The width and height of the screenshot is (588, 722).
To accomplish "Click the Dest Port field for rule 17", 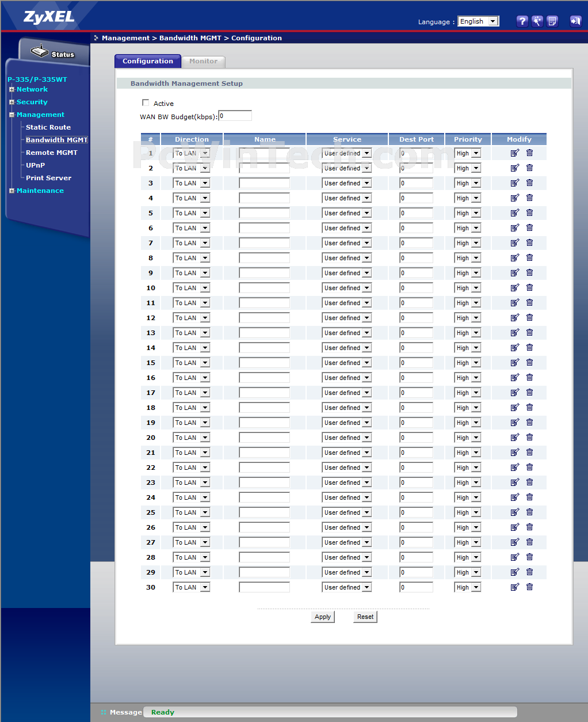I will pyautogui.click(x=417, y=393).
